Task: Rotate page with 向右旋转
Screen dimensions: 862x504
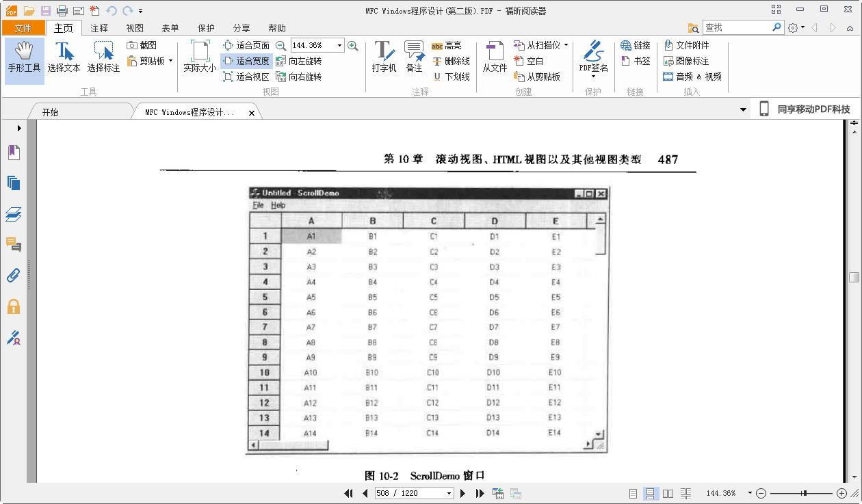Action: tap(298, 77)
